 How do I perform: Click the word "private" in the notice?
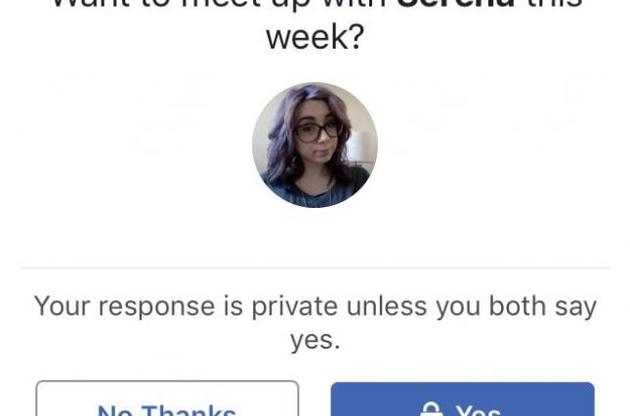295,307
